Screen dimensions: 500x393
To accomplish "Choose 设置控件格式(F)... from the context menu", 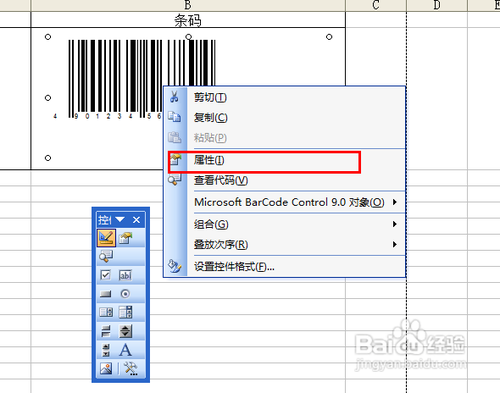I will tap(284, 267).
